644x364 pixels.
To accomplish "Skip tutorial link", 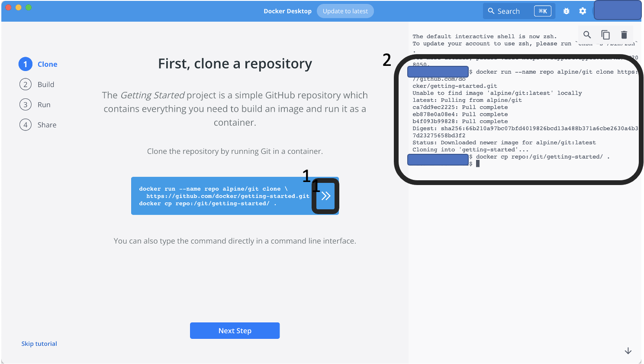I will click(x=39, y=344).
